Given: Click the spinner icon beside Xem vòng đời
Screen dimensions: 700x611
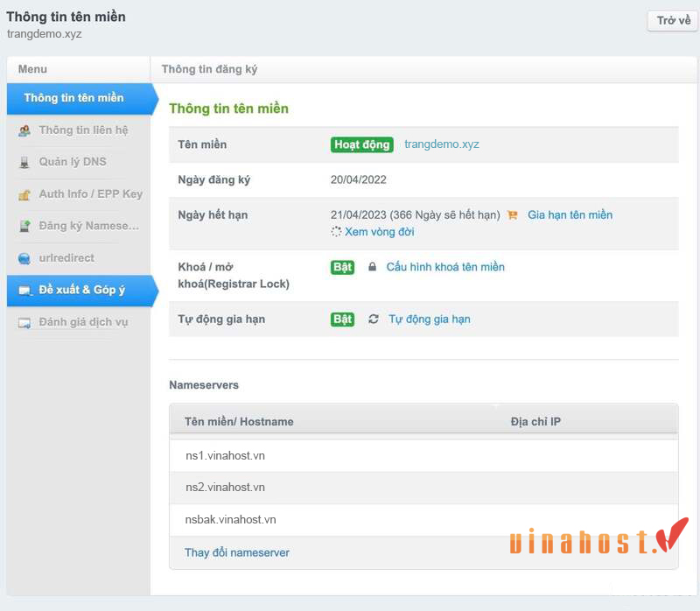Looking at the screenshot, I should tap(336, 232).
